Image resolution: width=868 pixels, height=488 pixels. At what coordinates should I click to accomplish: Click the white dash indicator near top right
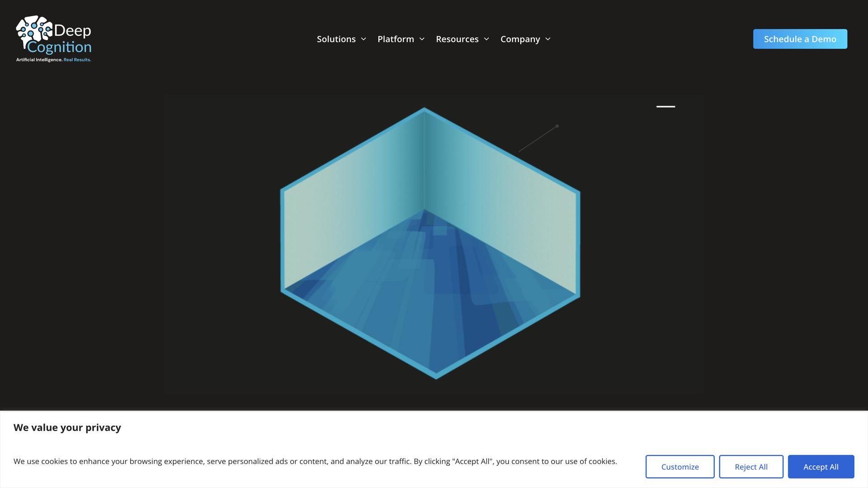(666, 107)
